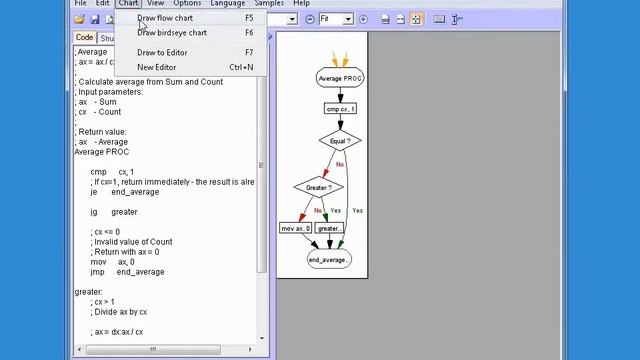Click the fit width toolbar icon
This screenshot has width=640, height=360.
click(400, 19)
